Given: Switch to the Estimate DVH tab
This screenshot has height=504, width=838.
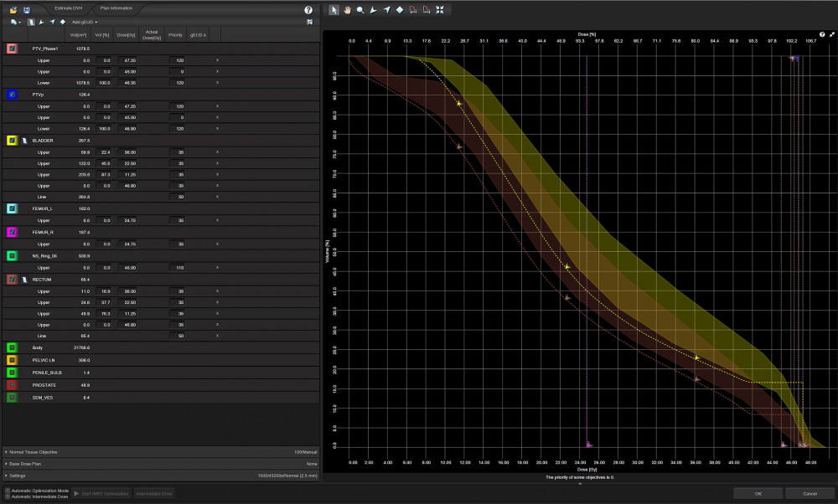Looking at the screenshot, I should tap(69, 8).
